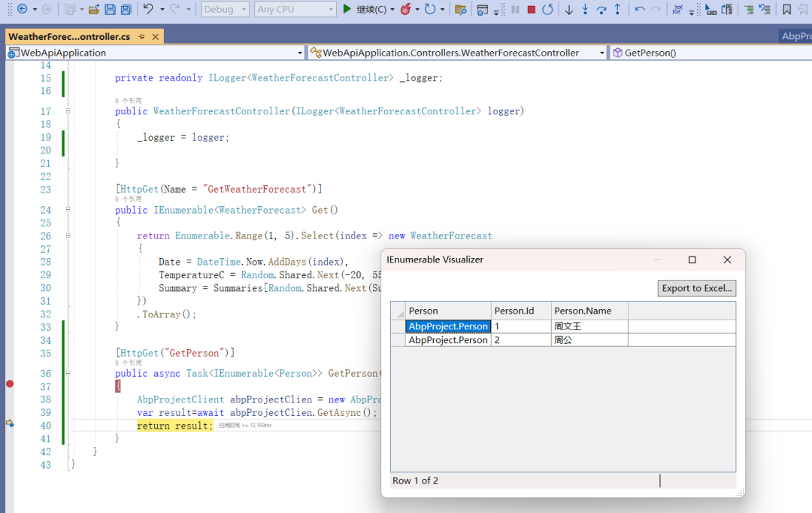Undo the last edit with the Undo icon
The height and width of the screenshot is (513, 812).
[x=149, y=9]
